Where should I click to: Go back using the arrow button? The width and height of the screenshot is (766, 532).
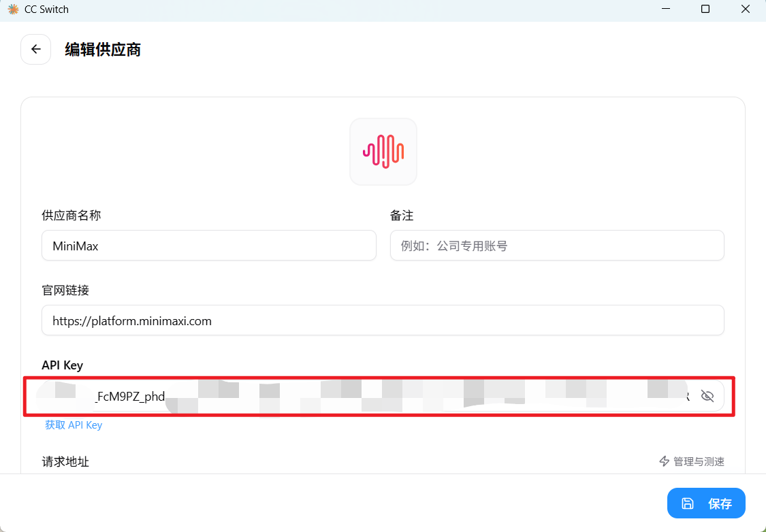[x=35, y=49]
